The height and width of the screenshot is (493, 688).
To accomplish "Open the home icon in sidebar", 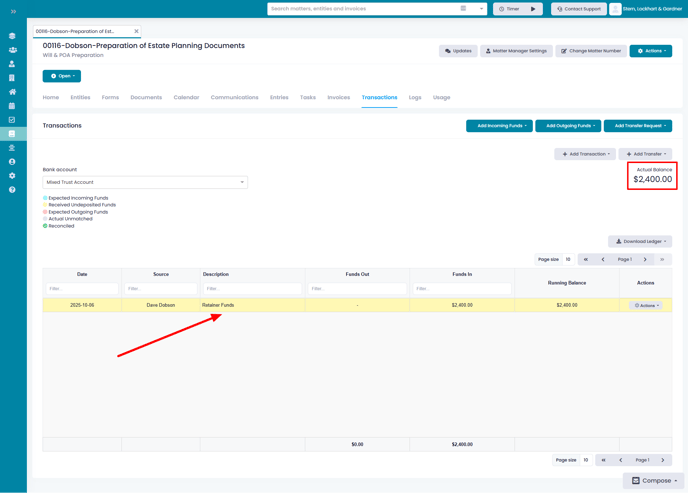I will tap(12, 92).
